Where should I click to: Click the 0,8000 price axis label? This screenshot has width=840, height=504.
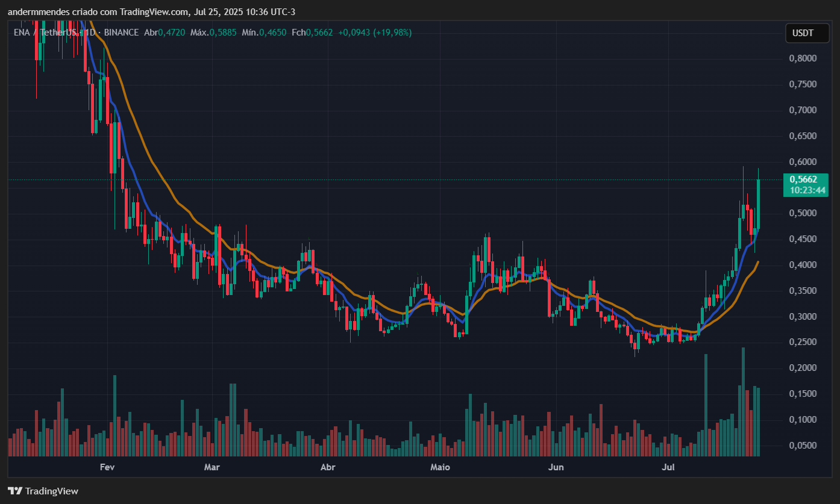[x=803, y=58]
